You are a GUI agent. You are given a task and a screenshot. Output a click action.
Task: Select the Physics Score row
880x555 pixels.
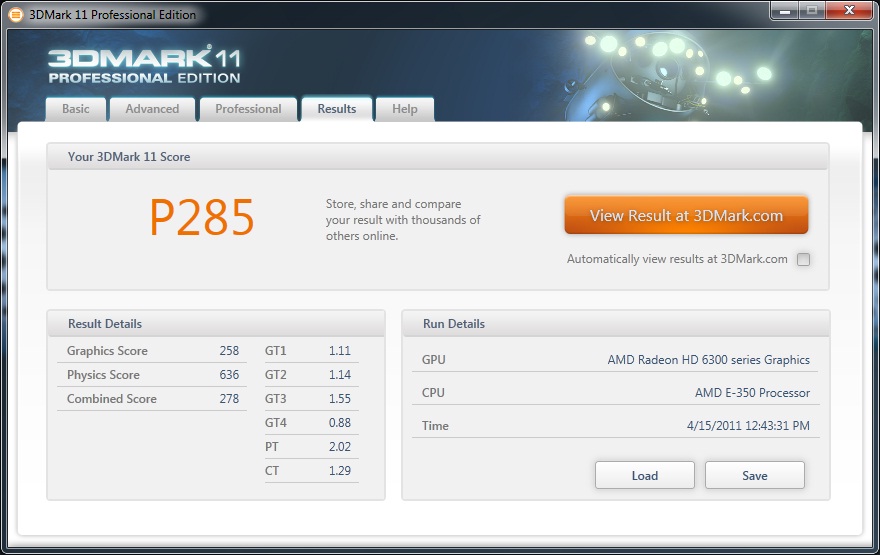[152, 375]
